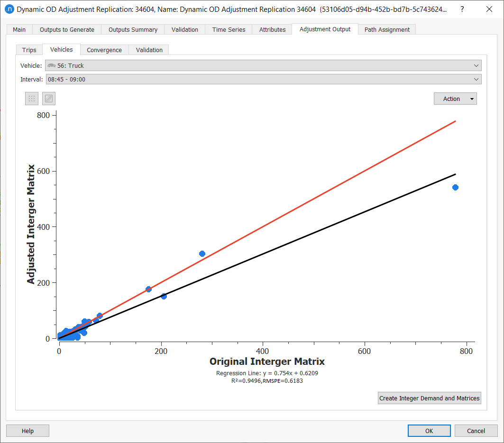The image size is (504, 443).
Task: Confirm the dialog with OK
Action: click(x=429, y=431)
